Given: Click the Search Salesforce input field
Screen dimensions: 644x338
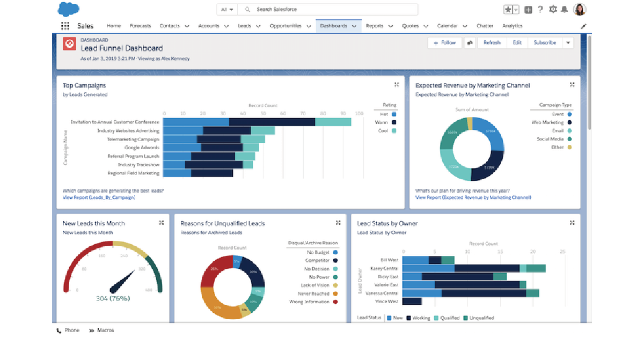Looking at the screenshot, I should pyautogui.click(x=328, y=10).
